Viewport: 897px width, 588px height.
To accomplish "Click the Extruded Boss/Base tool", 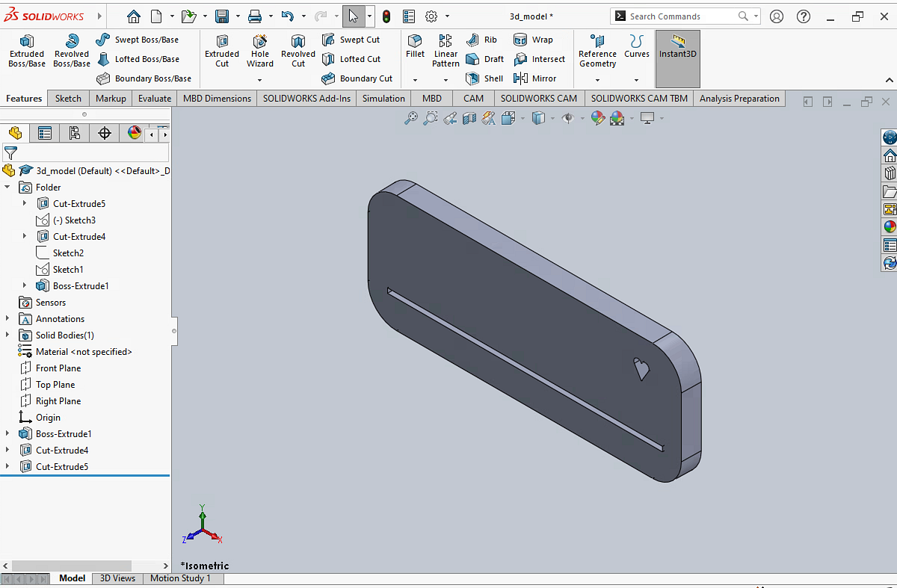I will 26,51.
